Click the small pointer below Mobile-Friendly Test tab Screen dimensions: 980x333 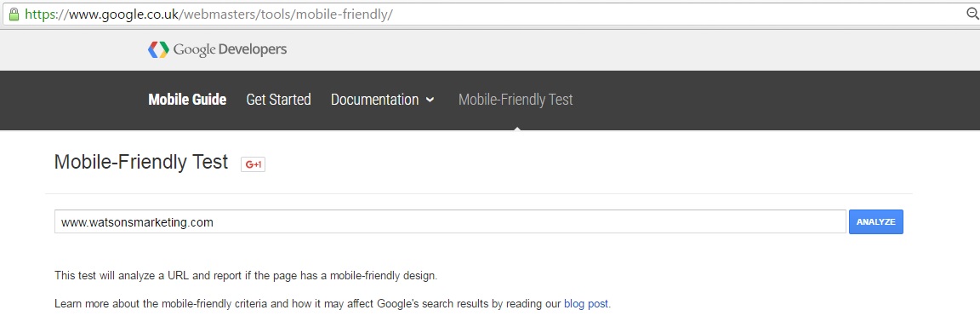pyautogui.click(x=516, y=128)
